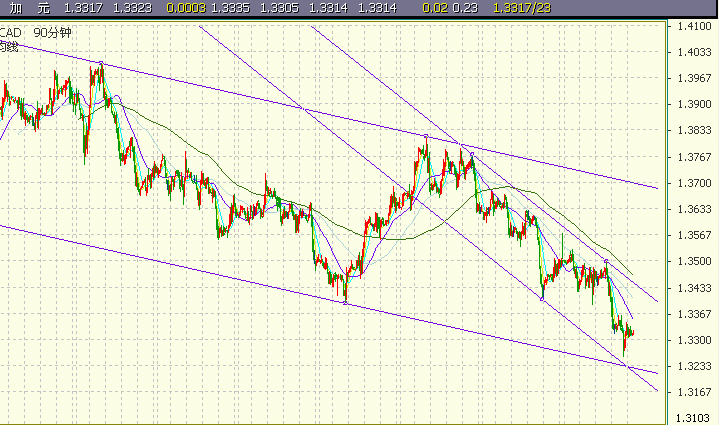Viewport: 720px width, 425px height.
Task: Select trendline anchor circle at the deepest mid-chart trough
Action: (345, 302)
